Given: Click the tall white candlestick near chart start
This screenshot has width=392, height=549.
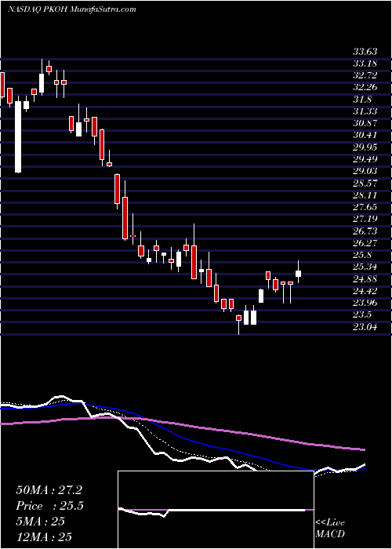Looking at the screenshot, I should (18, 136).
